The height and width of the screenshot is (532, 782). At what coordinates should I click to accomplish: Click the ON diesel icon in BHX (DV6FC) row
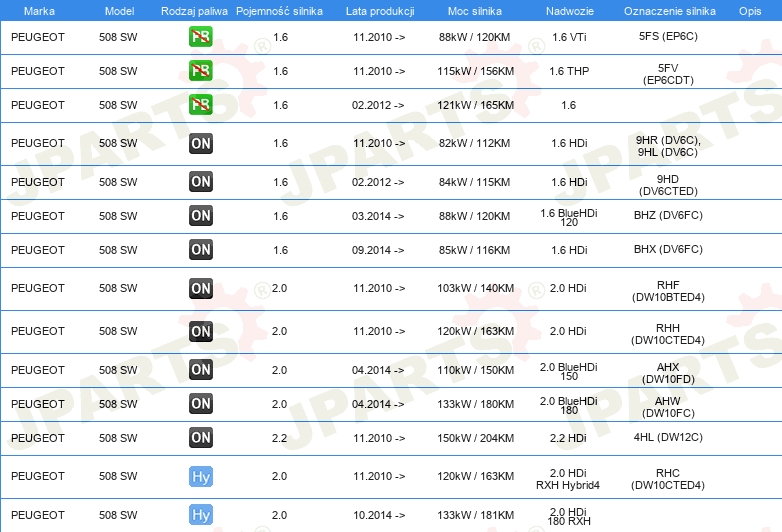point(200,249)
